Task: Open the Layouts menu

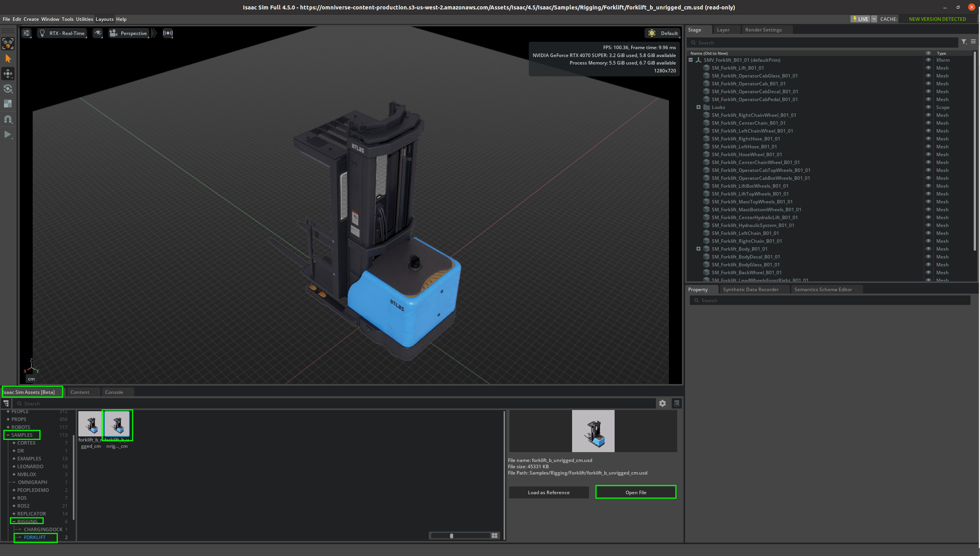Action: point(104,19)
